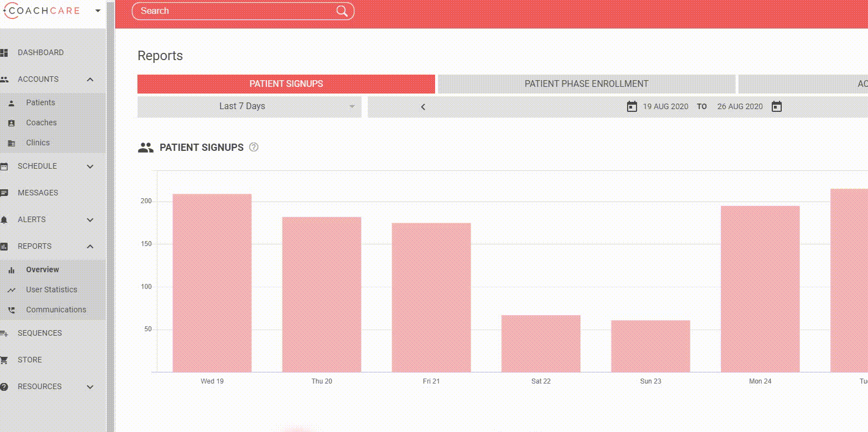Click the Patients person icon
Viewport: 868px width, 432px height.
click(x=12, y=103)
